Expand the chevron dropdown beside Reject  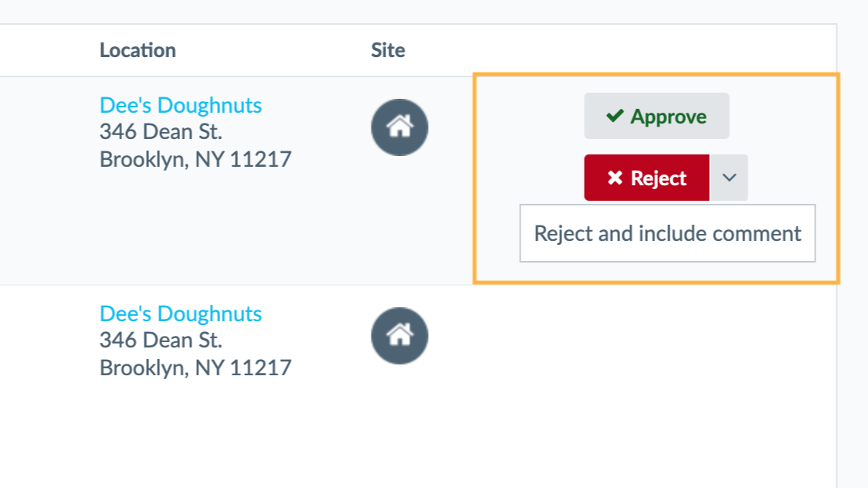tap(729, 178)
